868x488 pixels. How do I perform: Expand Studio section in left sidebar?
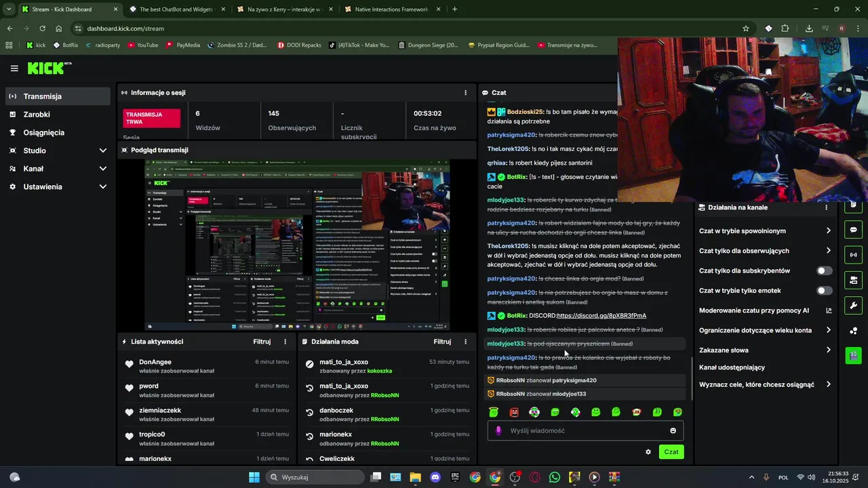click(58, 150)
